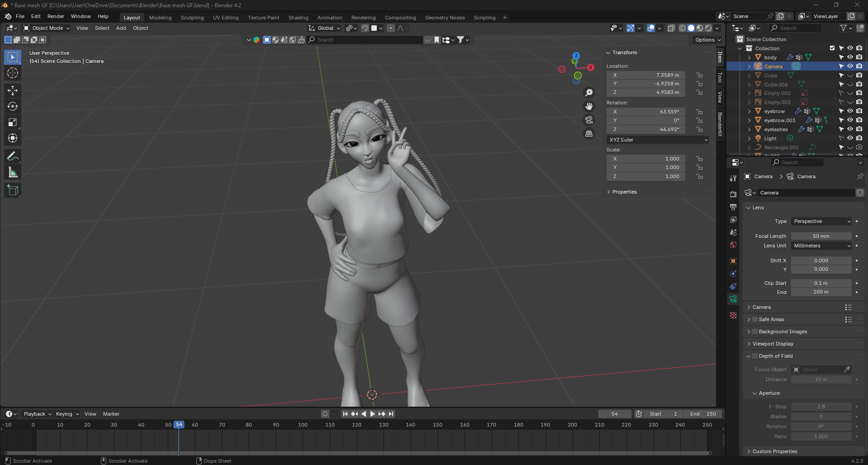
Task: Select the Move tool in the toolbar
Action: [x=13, y=90]
